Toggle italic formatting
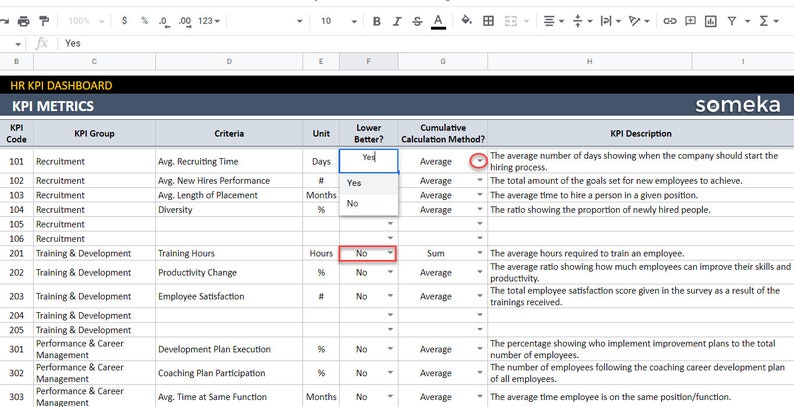Screen dimensions: 794x407 pyautogui.click(x=396, y=21)
